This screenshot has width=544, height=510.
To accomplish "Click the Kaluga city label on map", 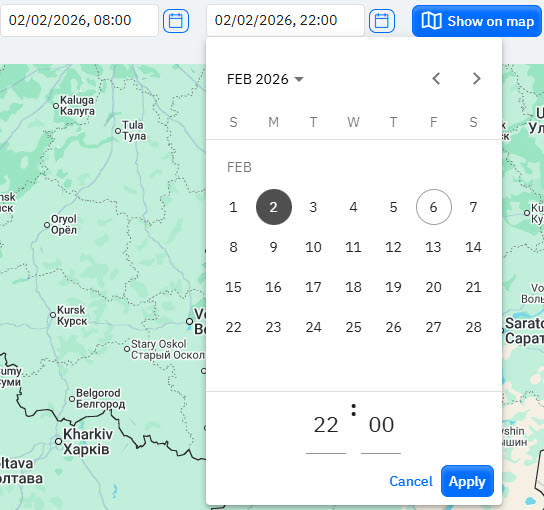I will (77, 105).
